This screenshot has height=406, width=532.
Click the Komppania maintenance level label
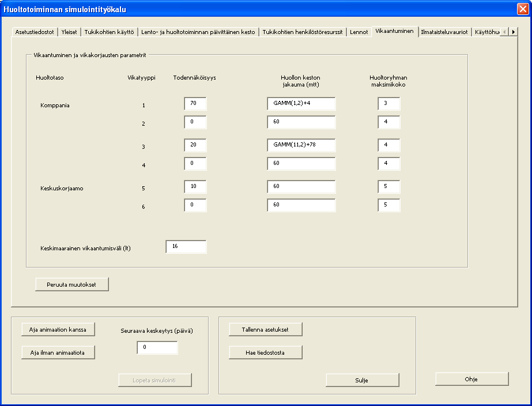(55, 105)
